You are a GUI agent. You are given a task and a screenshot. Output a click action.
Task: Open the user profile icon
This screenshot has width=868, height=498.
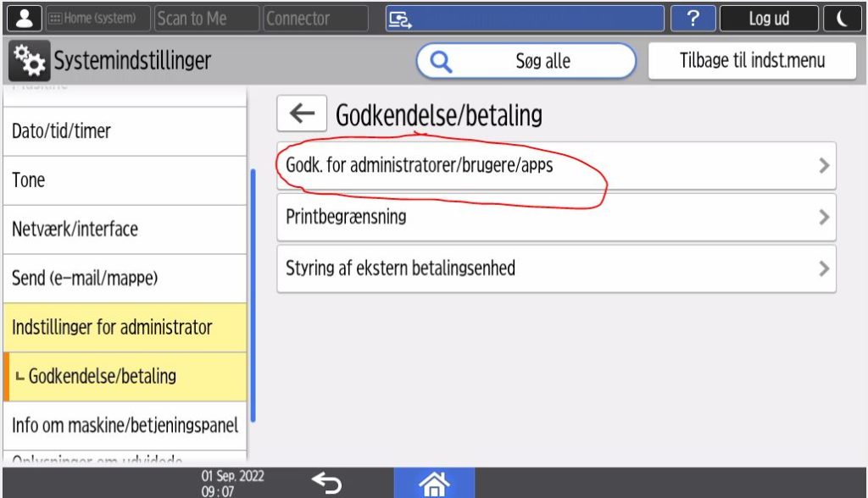pyautogui.click(x=25, y=19)
